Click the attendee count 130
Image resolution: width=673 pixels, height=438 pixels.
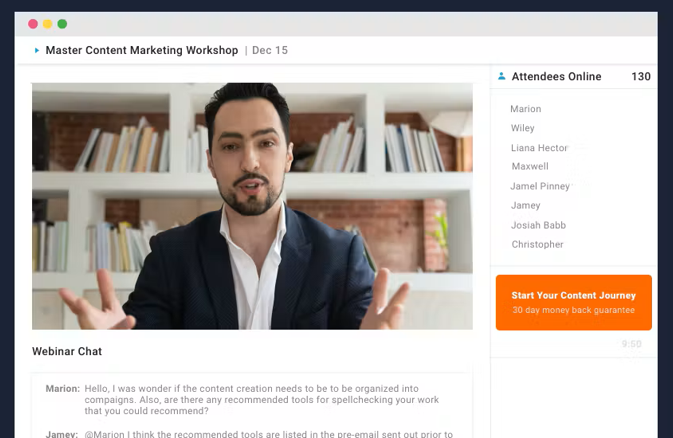coord(641,76)
